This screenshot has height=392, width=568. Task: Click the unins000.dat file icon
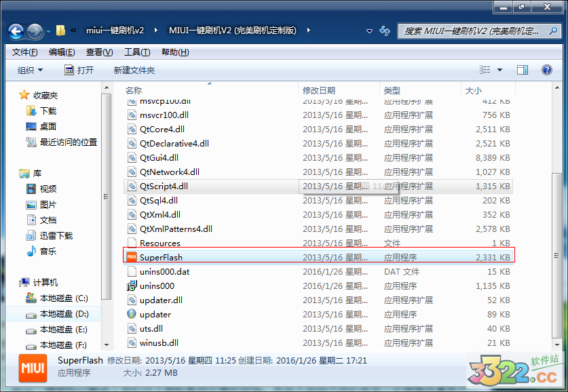point(132,271)
